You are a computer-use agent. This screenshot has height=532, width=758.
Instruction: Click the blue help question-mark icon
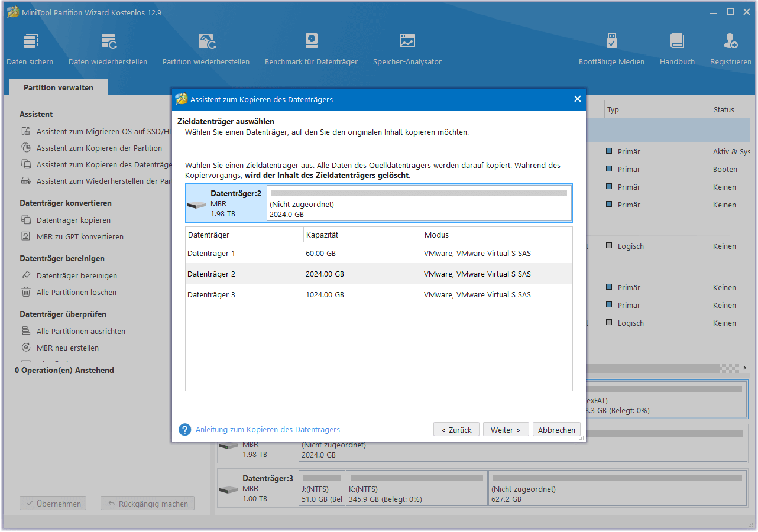(x=185, y=430)
